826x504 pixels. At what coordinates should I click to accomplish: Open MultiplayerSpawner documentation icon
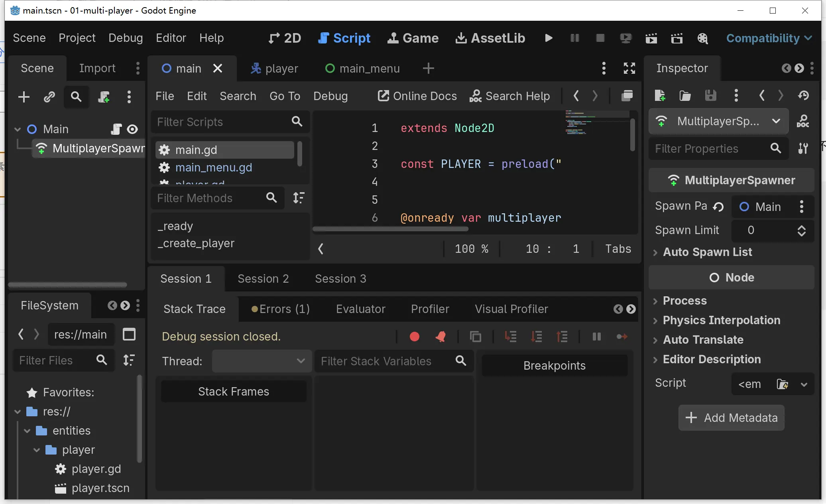(x=803, y=121)
